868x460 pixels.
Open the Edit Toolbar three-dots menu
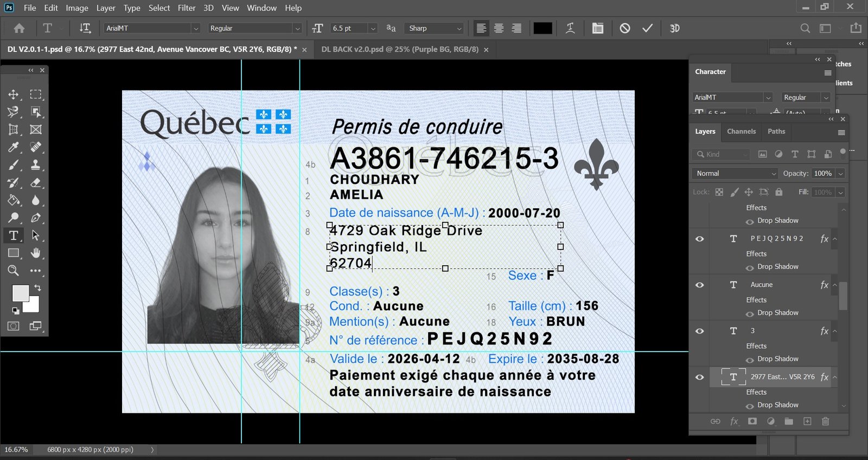[36, 271]
